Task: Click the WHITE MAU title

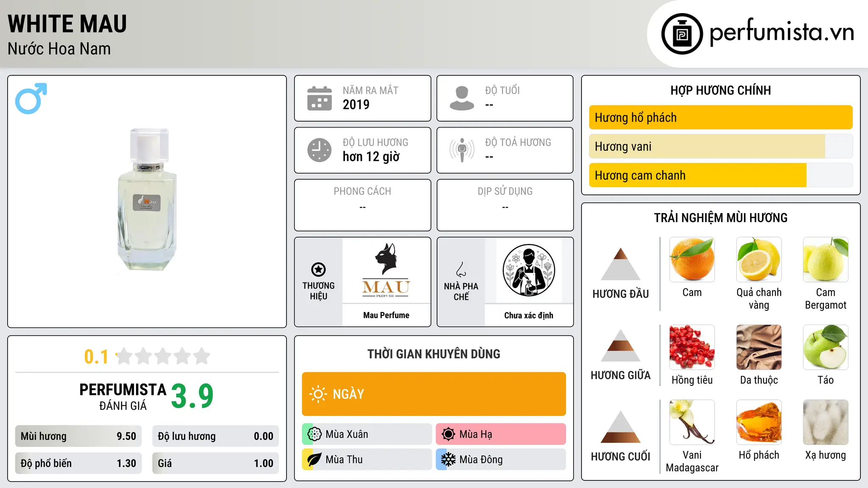Action: pos(67,24)
